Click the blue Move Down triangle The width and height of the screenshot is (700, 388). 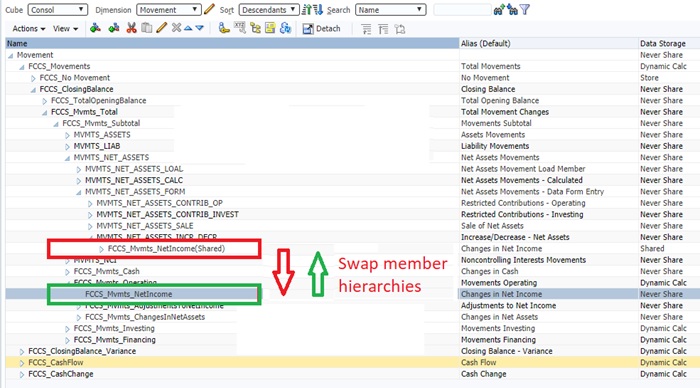(200, 28)
